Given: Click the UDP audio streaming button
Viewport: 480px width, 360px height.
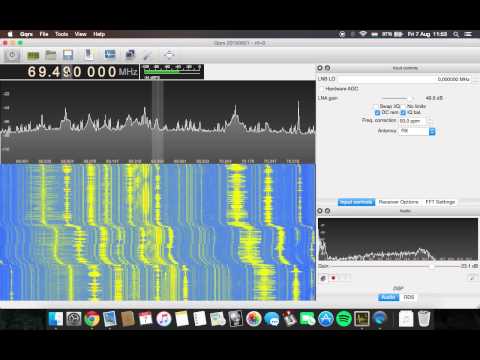Looking at the screenshot, I should pyautogui.click(x=323, y=278).
